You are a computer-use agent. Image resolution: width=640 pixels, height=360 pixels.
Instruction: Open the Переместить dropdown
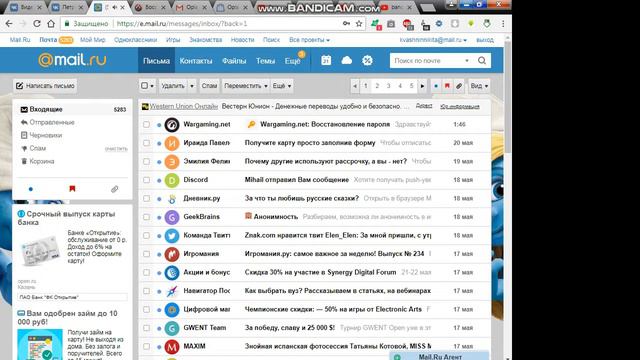click(x=246, y=86)
